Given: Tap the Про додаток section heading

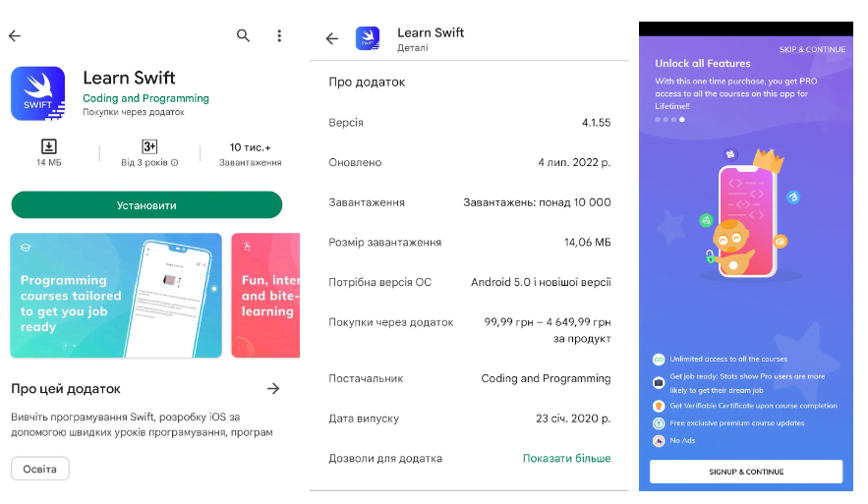Looking at the screenshot, I should 367,82.
